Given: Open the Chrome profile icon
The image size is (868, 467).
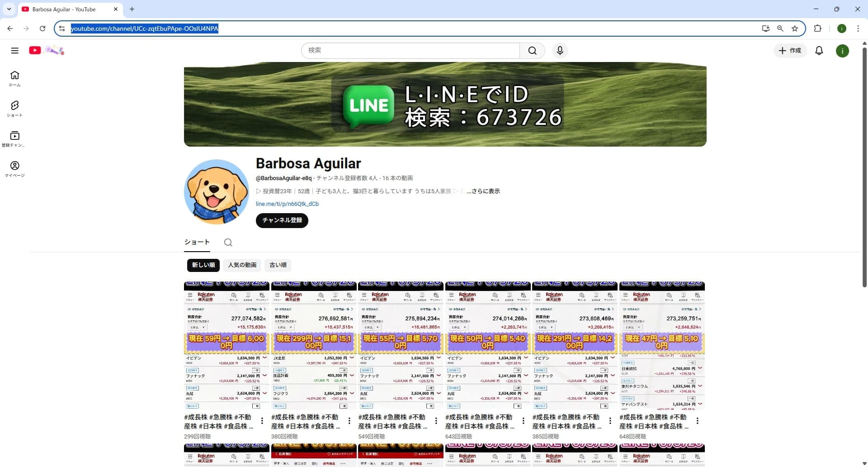Looking at the screenshot, I should [842, 29].
